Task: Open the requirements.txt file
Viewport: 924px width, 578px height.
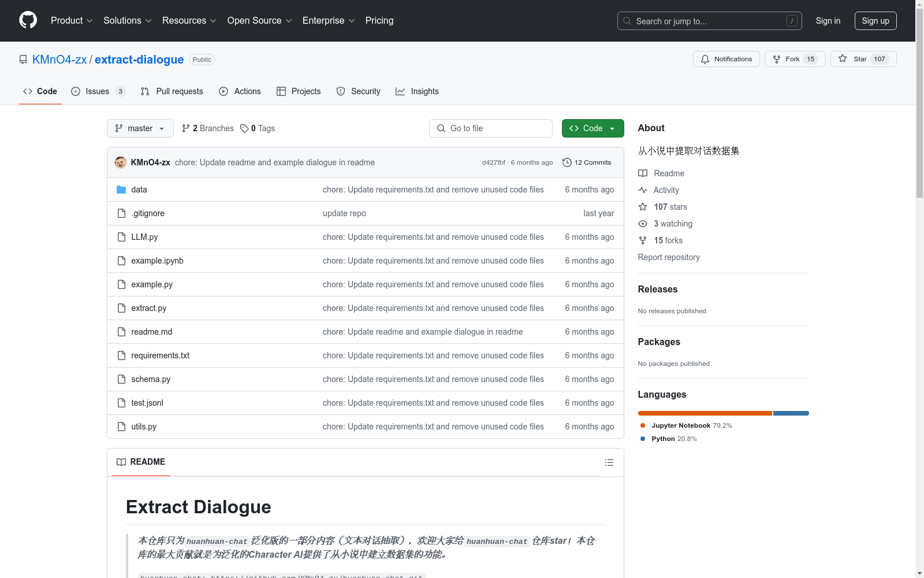Action: (161, 355)
